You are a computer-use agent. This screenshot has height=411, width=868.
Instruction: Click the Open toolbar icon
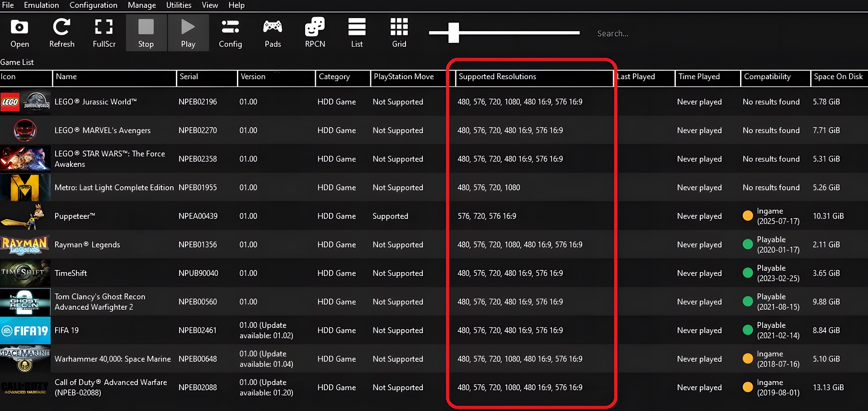(19, 33)
